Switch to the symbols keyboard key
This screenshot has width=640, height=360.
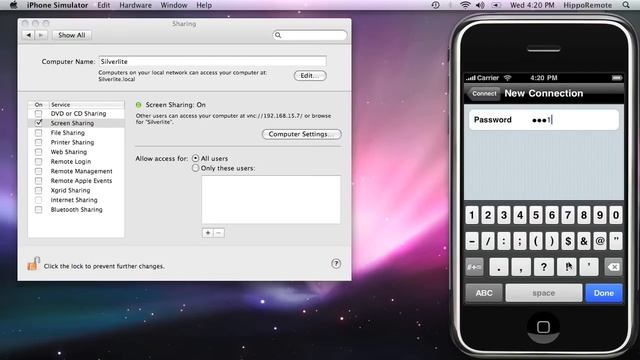click(474, 267)
